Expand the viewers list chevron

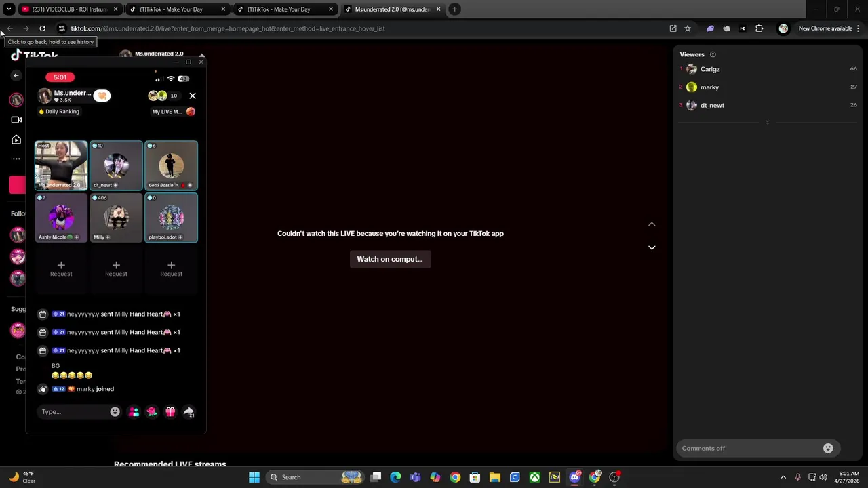click(x=768, y=123)
